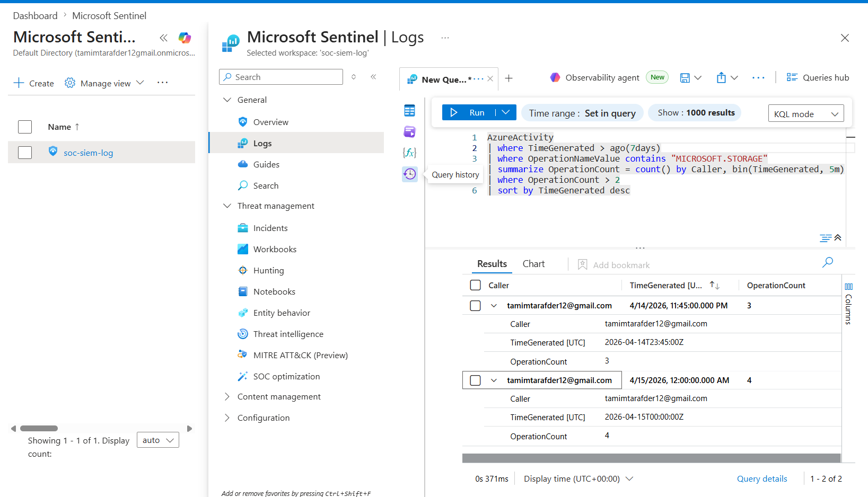The width and height of the screenshot is (868, 497).
Task: Click the Create button
Action: tap(34, 83)
